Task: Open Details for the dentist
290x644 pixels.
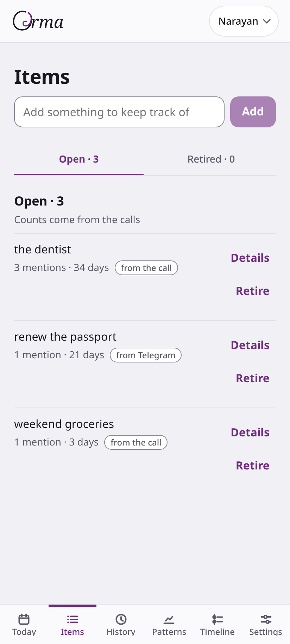Action: point(250,258)
